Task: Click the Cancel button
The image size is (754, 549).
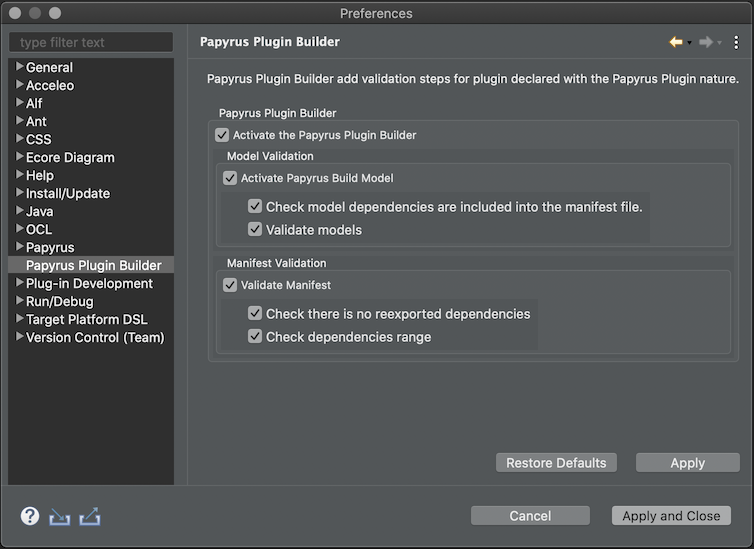Action: pos(530,515)
